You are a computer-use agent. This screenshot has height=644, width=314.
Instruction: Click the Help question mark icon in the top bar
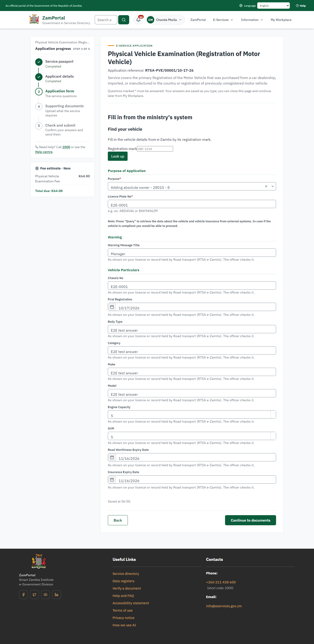297,6
